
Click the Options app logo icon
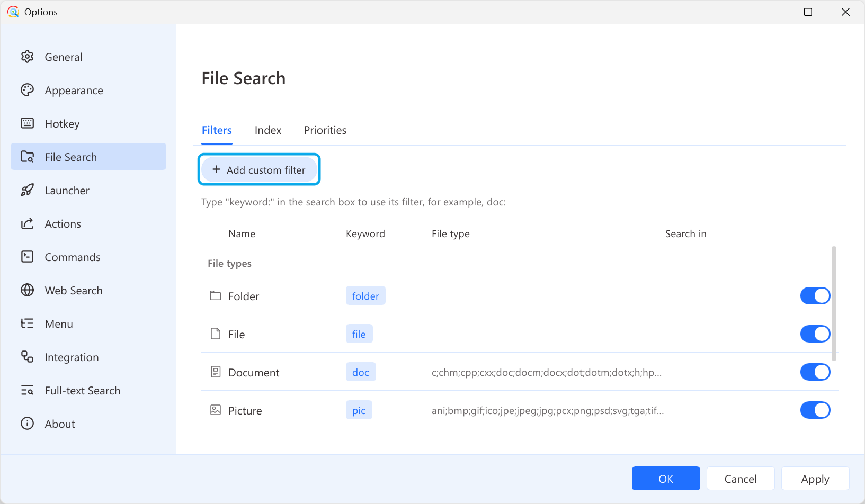pos(13,12)
